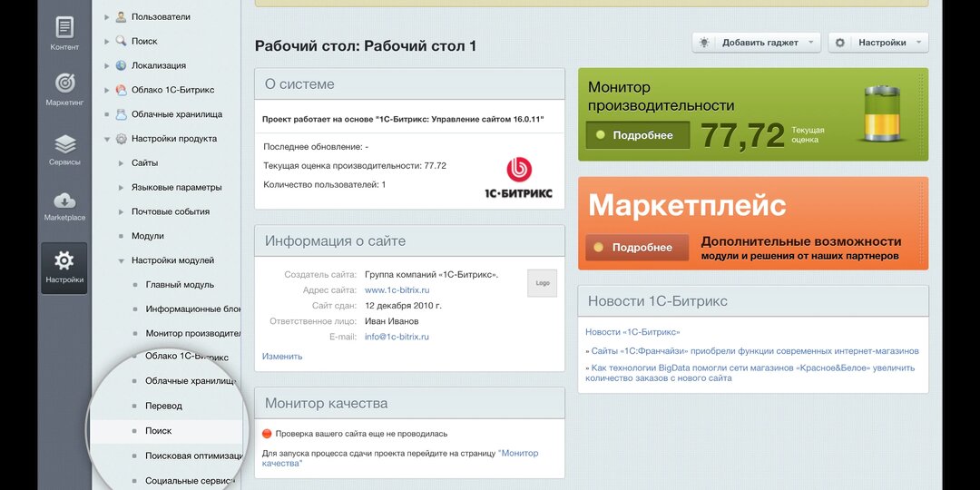Click the gear icon on Настройки button
This screenshot has width=980, height=490.
tap(840, 43)
